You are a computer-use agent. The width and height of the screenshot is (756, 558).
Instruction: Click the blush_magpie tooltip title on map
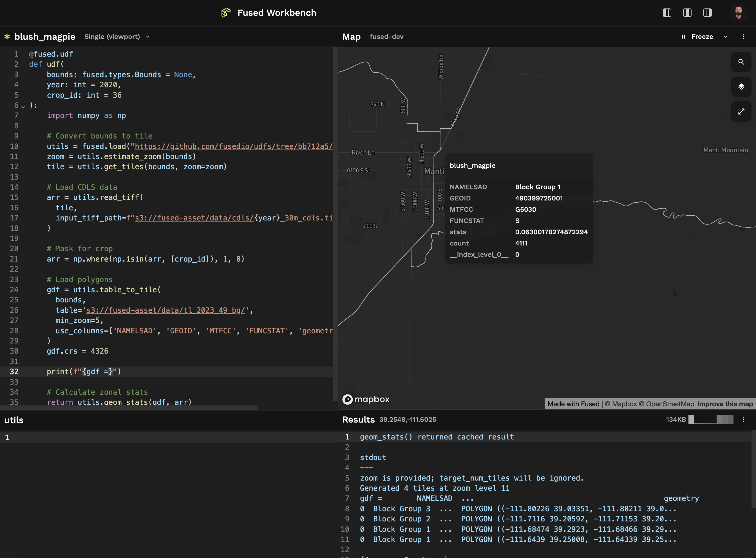[472, 166]
